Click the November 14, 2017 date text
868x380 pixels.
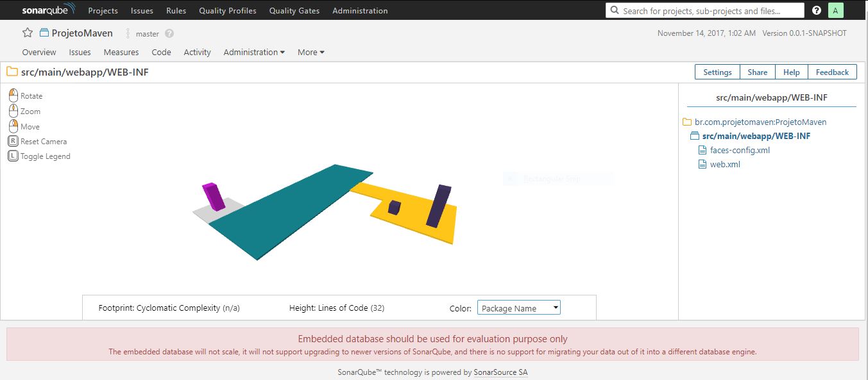706,33
